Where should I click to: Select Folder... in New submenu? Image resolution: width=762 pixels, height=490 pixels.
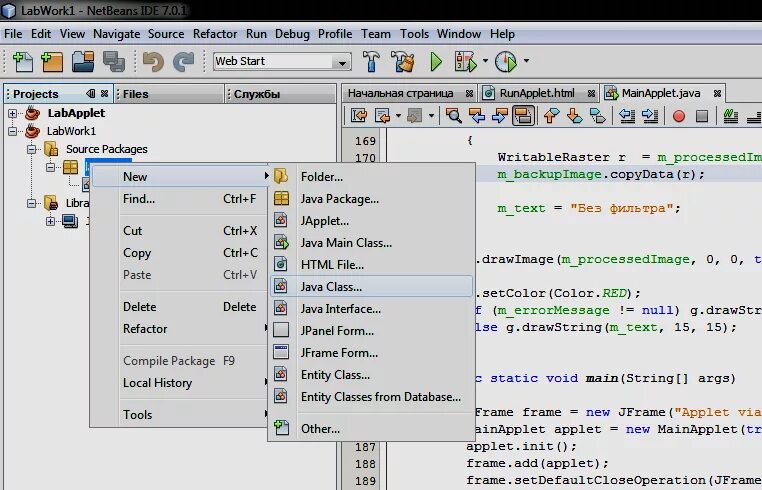coord(371,177)
